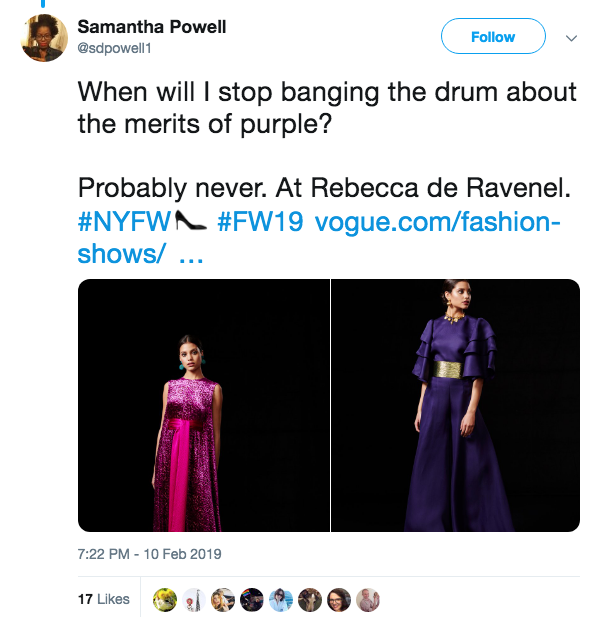Click the seventh liker avatar wearing glasses
The height and width of the screenshot is (617, 606).
[x=339, y=599]
